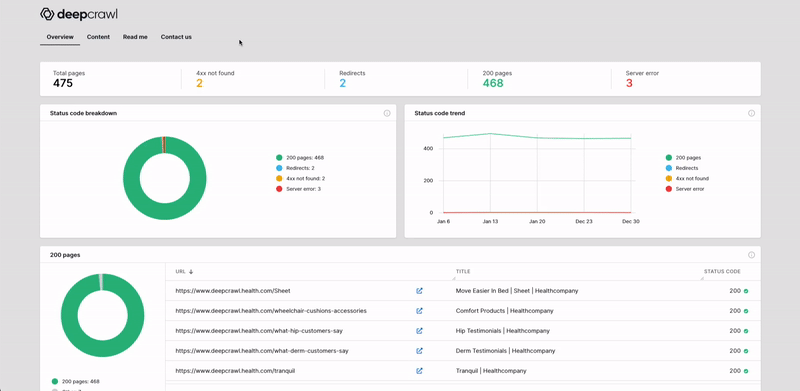Open the what-hip-customers-say URL link
Screen dimensions: 800x391
tap(259, 331)
